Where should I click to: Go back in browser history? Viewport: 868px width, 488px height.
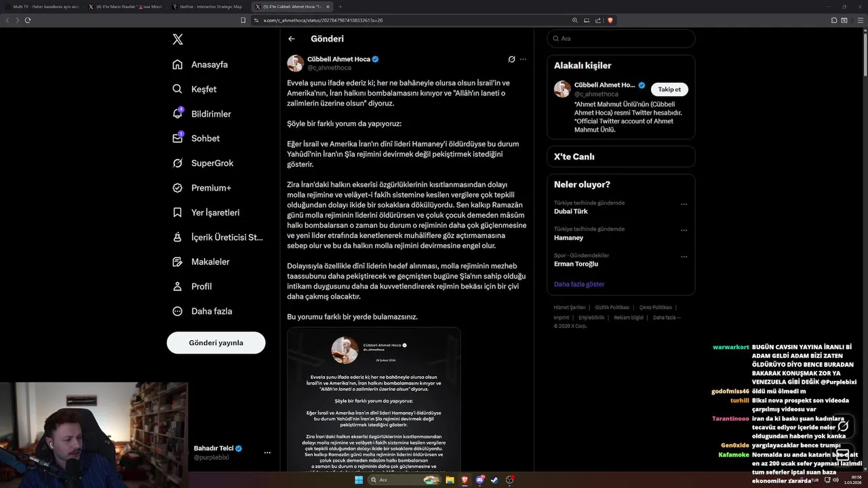[x=7, y=20]
